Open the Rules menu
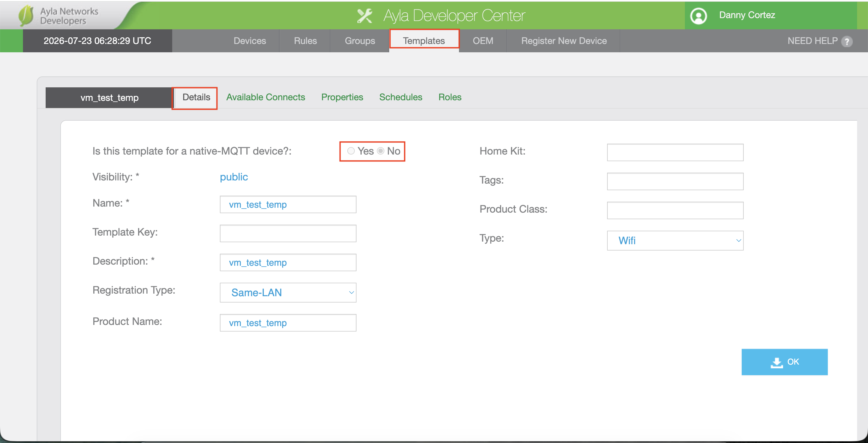 305,41
